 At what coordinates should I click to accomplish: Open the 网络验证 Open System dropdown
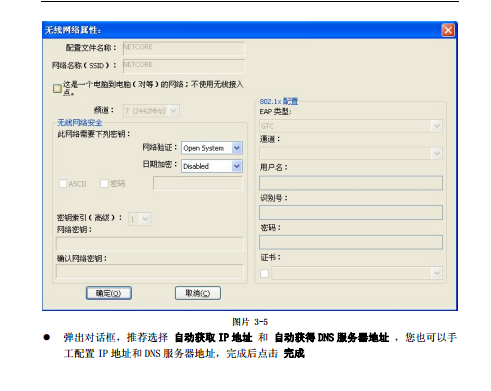212,148
